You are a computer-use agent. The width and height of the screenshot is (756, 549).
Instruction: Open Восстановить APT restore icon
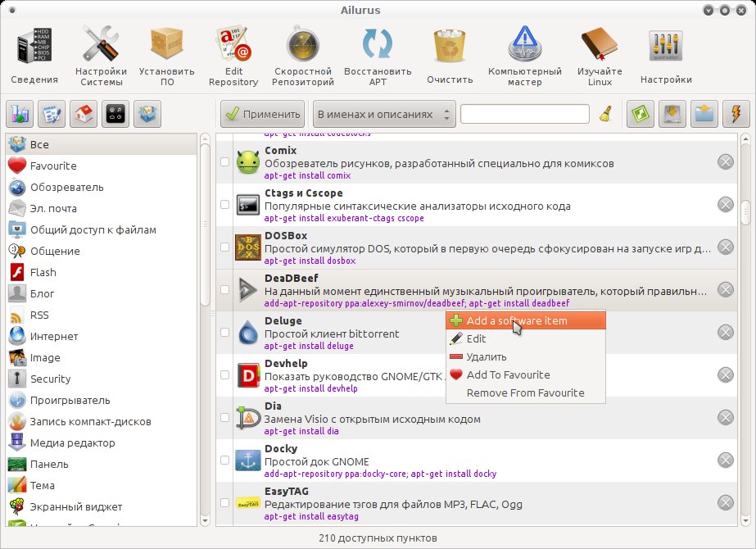coord(377,44)
